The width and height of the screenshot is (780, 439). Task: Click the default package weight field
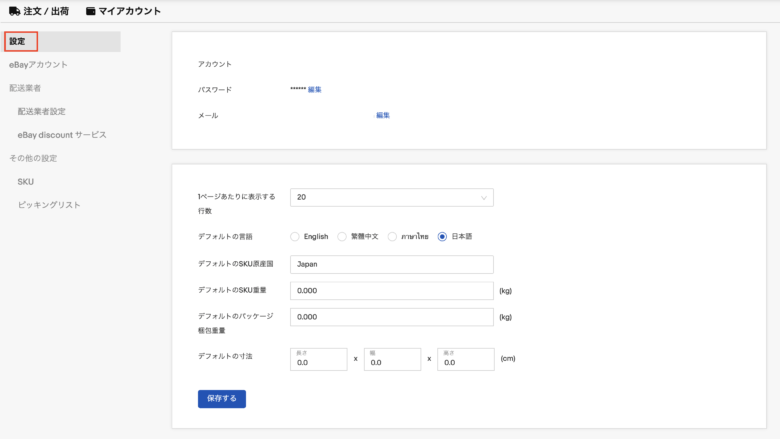391,317
